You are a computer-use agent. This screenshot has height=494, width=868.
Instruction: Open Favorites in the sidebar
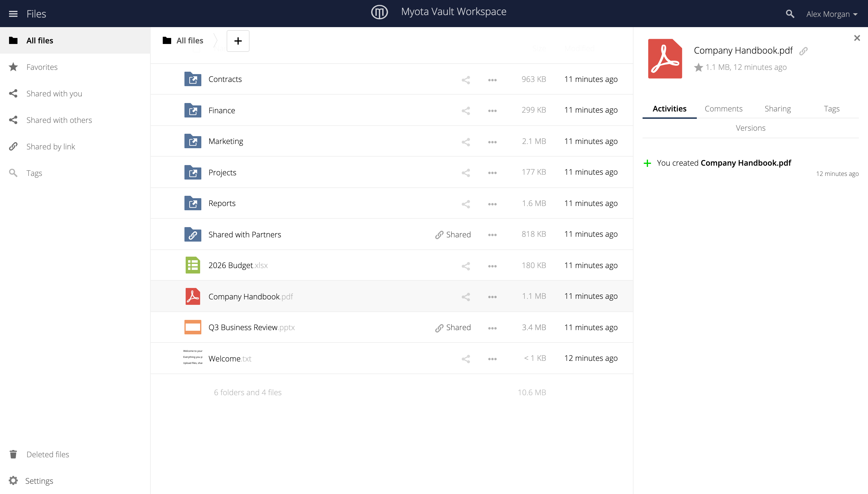[75, 67]
